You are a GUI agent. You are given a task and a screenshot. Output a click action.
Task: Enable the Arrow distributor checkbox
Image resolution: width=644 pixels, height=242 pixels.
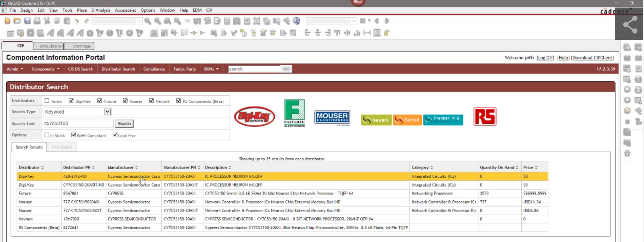pyautogui.click(x=47, y=101)
